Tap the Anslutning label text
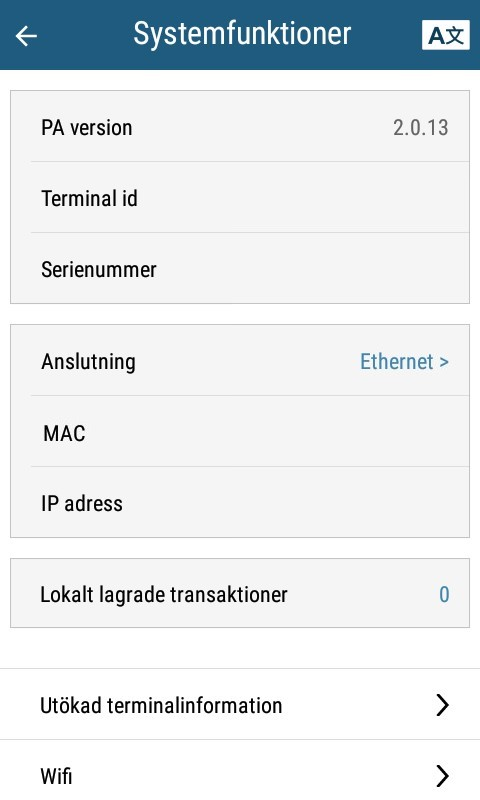The height and width of the screenshot is (800, 480). point(88,362)
